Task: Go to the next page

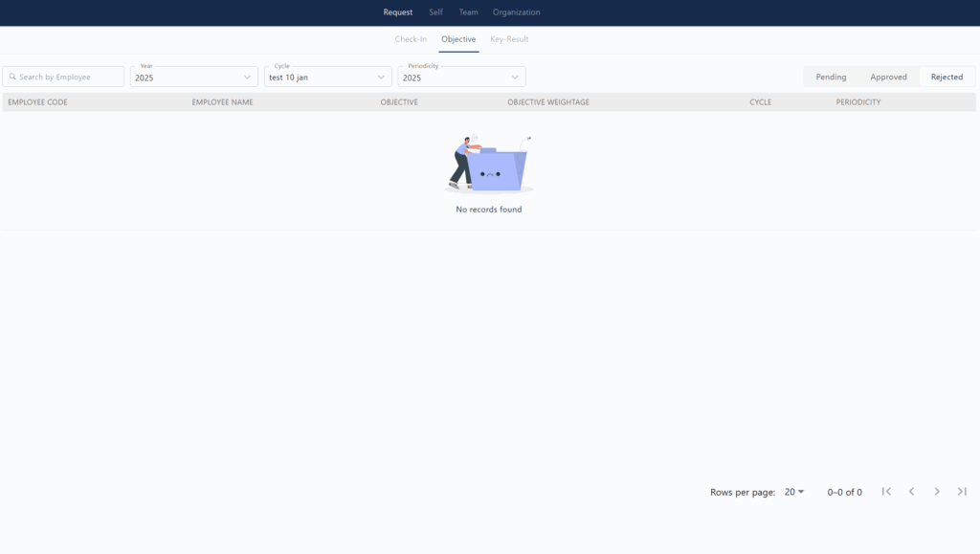Action: point(937,492)
